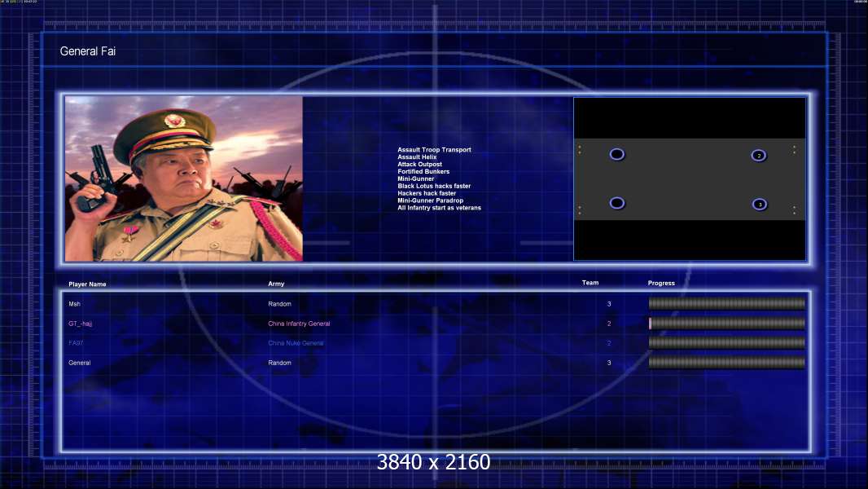This screenshot has width=868, height=489.
Task: Click team number for player FA97
Action: click(609, 343)
